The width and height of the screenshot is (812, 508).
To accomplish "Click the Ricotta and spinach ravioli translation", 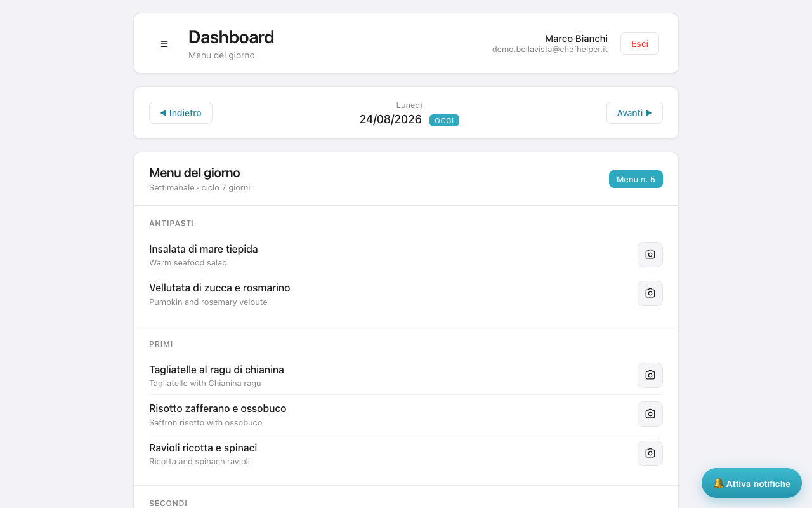I will pyautogui.click(x=199, y=462).
